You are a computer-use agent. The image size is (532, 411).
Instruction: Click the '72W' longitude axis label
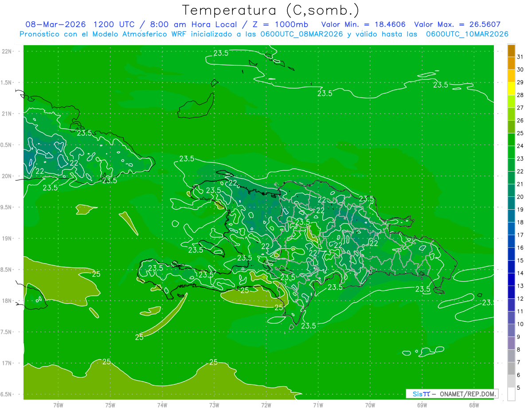266,404
